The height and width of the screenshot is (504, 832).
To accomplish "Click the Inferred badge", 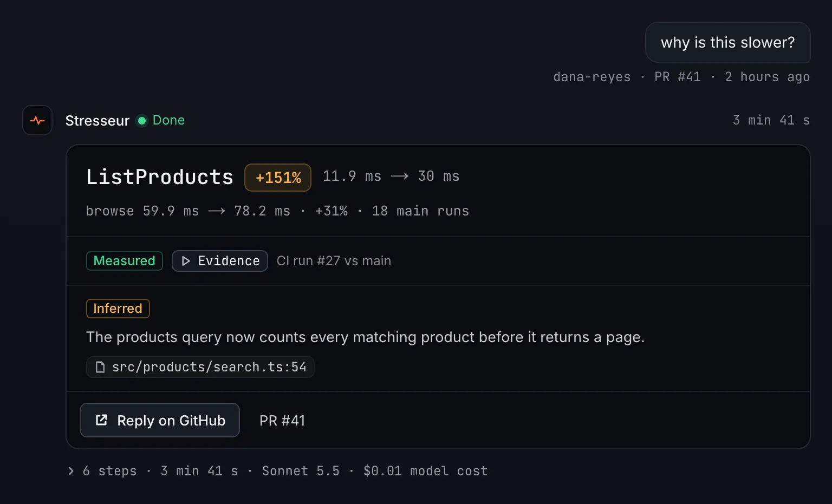I will pos(118,309).
